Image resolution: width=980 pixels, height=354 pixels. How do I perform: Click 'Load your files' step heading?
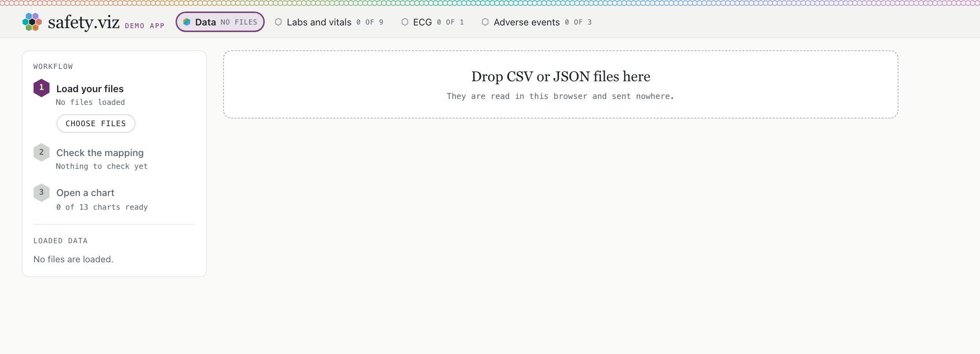click(x=90, y=89)
